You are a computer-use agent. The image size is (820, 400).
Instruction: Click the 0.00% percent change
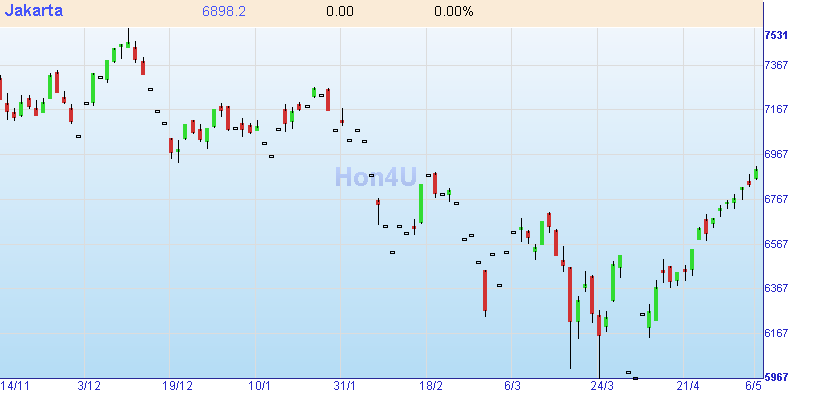pos(454,11)
